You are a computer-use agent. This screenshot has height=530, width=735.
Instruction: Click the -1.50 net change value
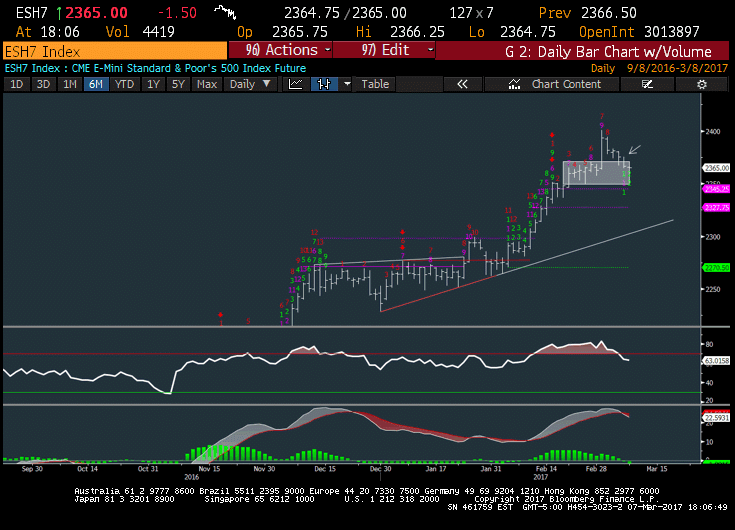(177, 13)
